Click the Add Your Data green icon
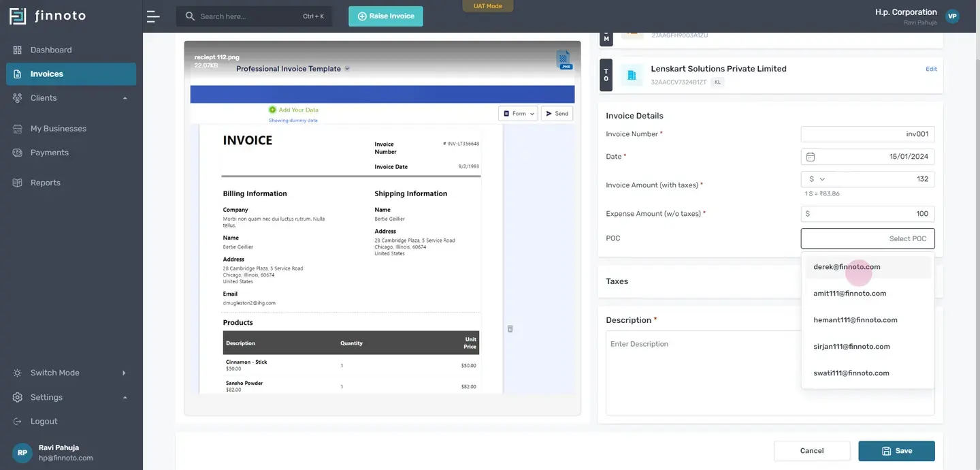The width and height of the screenshot is (980, 470). pyautogui.click(x=272, y=110)
